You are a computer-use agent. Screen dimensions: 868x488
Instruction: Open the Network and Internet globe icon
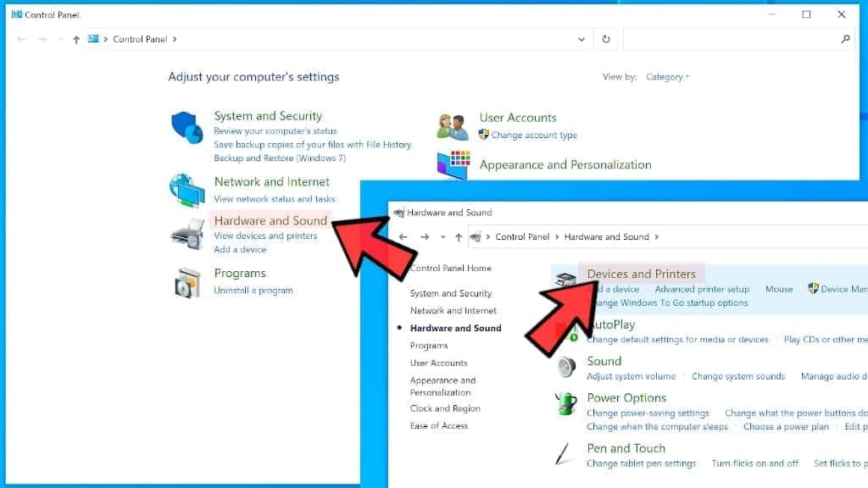click(x=186, y=191)
